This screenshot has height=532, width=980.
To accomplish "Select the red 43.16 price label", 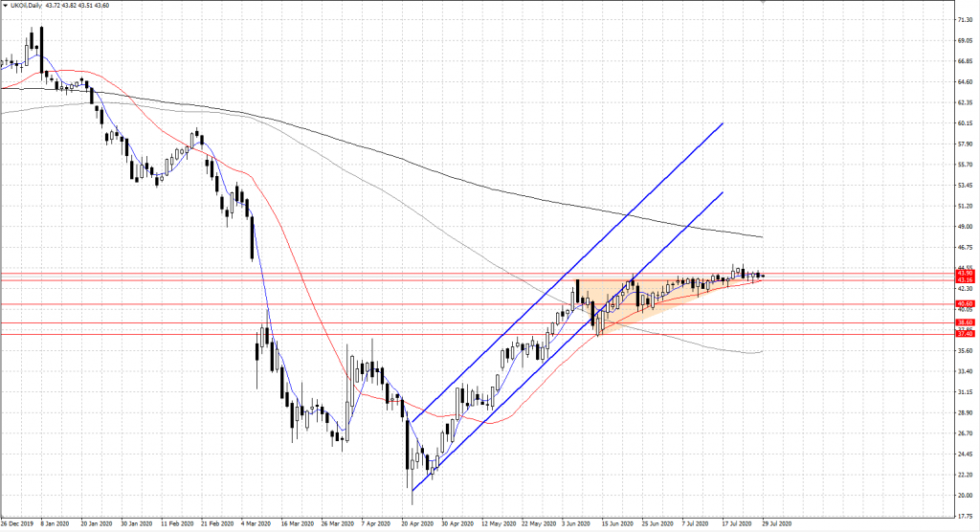I will 965,280.
